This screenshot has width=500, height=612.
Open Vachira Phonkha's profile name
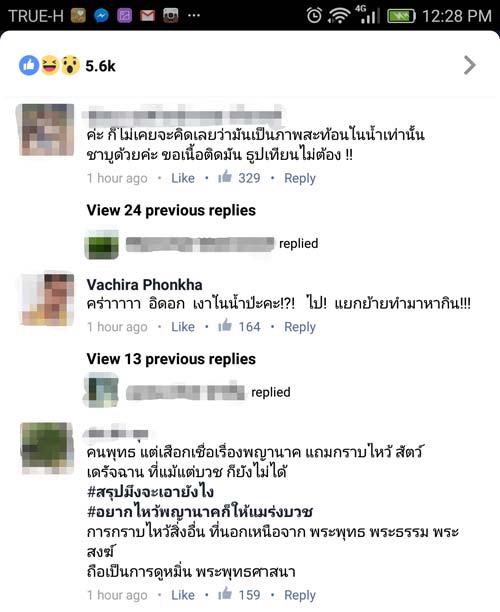pyautogui.click(x=144, y=285)
